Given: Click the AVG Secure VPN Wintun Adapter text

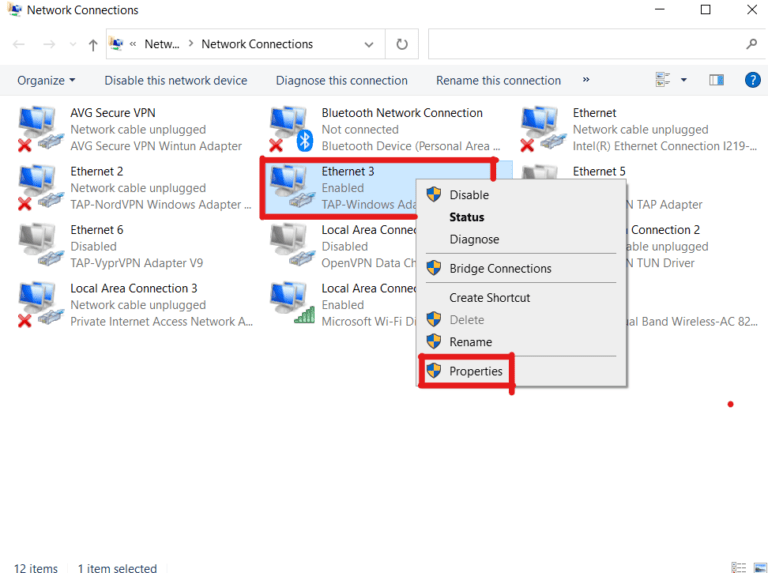Looking at the screenshot, I should (x=156, y=146).
